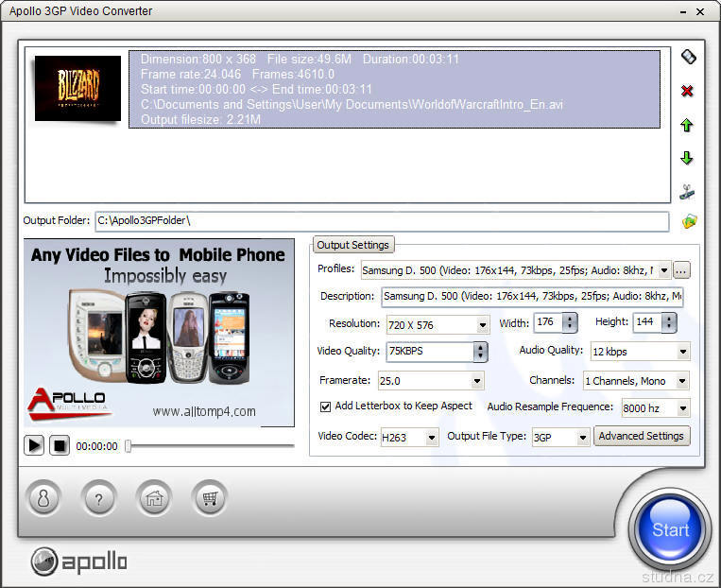
Task: Click the playback position slider handle
Action: 128,445
